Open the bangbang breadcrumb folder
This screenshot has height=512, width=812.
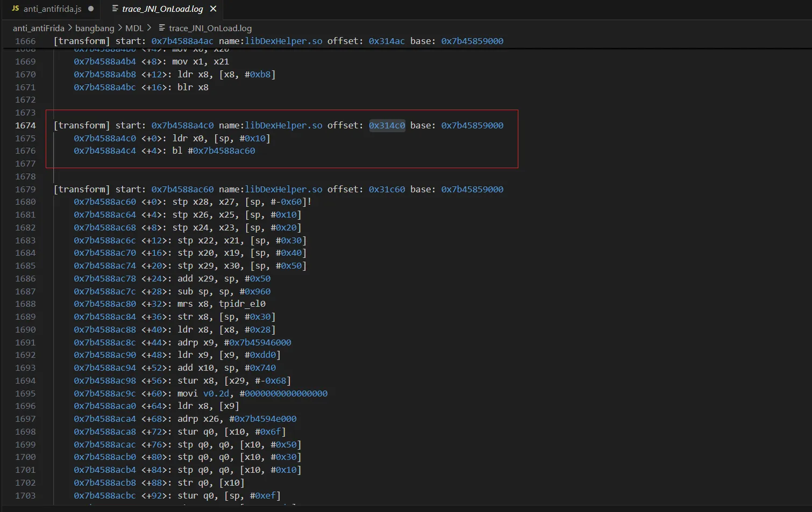[x=95, y=28]
